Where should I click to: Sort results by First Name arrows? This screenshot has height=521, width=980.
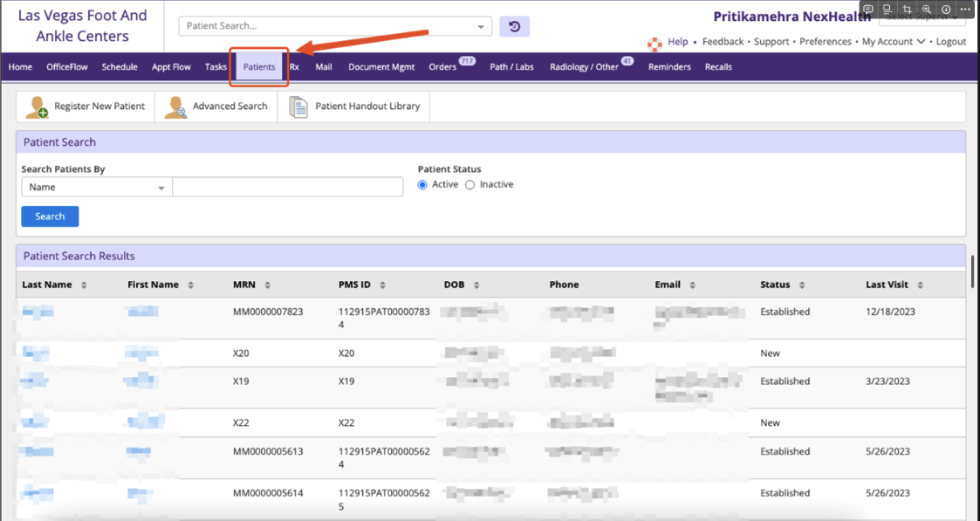click(x=190, y=284)
